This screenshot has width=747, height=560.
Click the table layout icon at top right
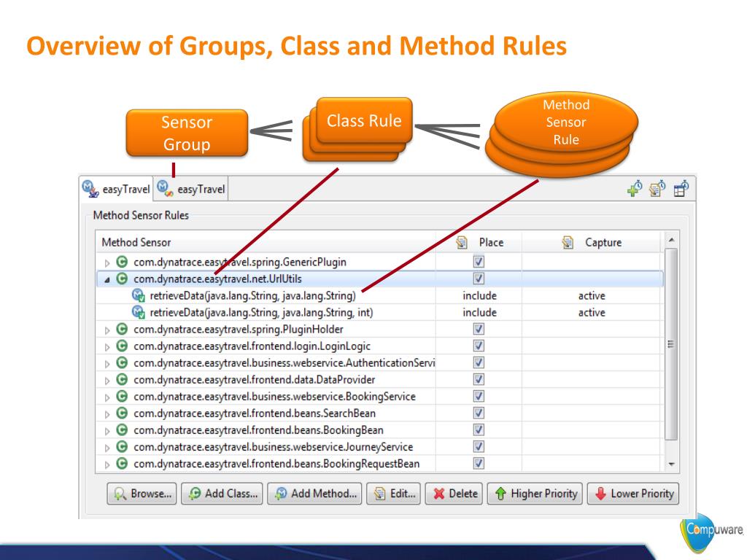click(x=681, y=188)
